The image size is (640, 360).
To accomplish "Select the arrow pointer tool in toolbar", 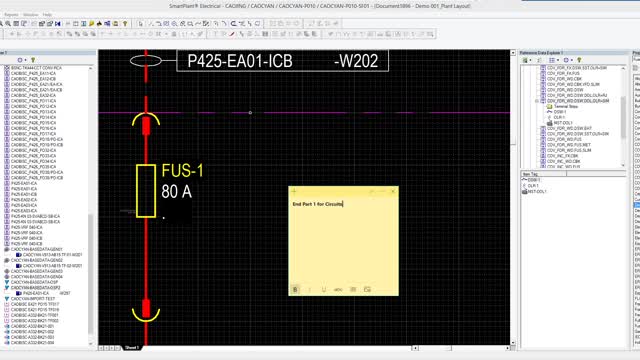I will click(x=140, y=24).
